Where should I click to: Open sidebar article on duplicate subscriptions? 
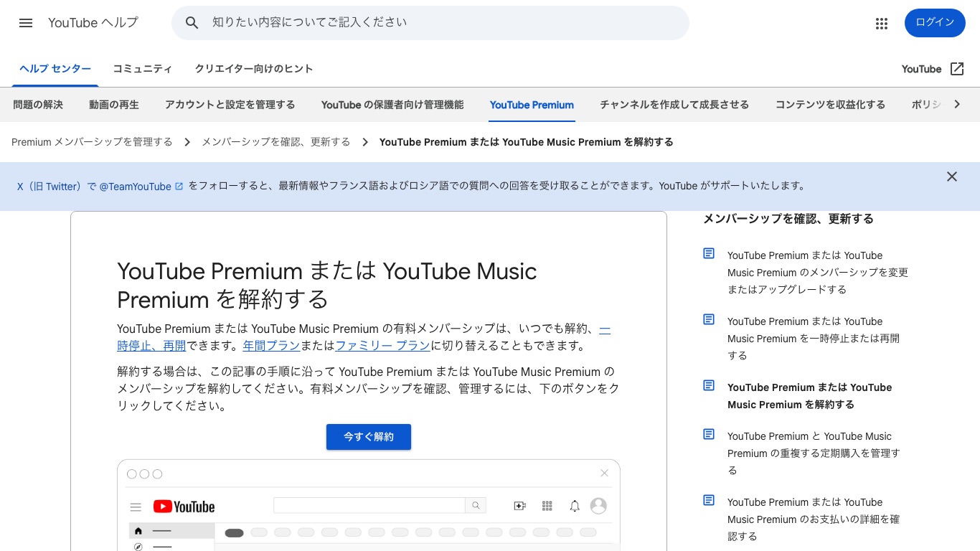(x=814, y=453)
